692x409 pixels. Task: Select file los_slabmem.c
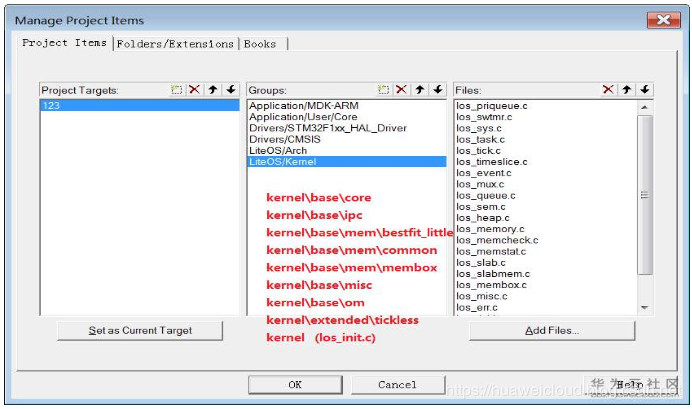pyautogui.click(x=493, y=274)
